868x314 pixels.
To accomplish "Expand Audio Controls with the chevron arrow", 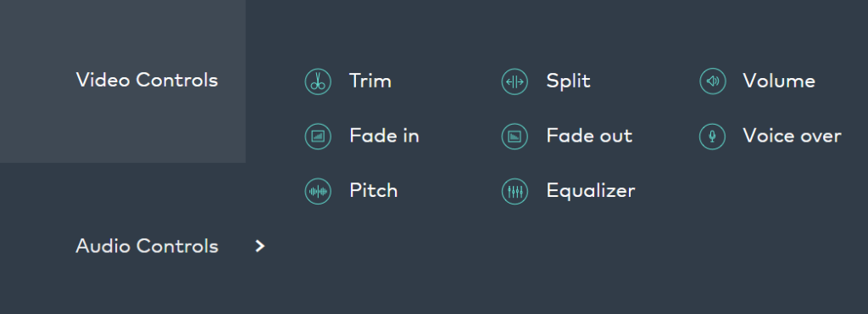I will (x=260, y=246).
